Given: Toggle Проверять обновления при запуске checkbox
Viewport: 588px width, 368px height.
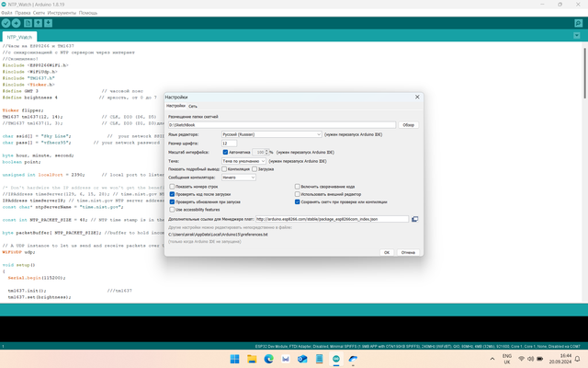Looking at the screenshot, I should point(172,202).
